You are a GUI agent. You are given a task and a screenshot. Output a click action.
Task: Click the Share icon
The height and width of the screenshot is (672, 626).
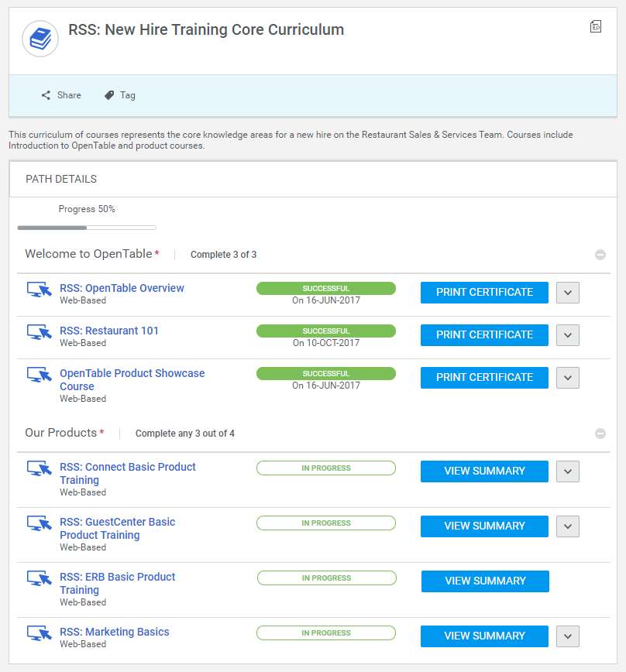[x=46, y=95]
